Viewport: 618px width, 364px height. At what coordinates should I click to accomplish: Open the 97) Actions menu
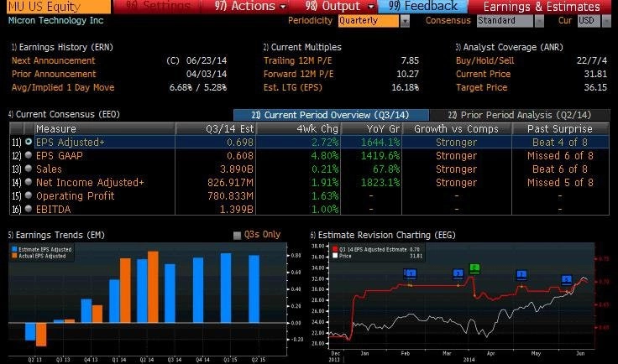click(250, 7)
